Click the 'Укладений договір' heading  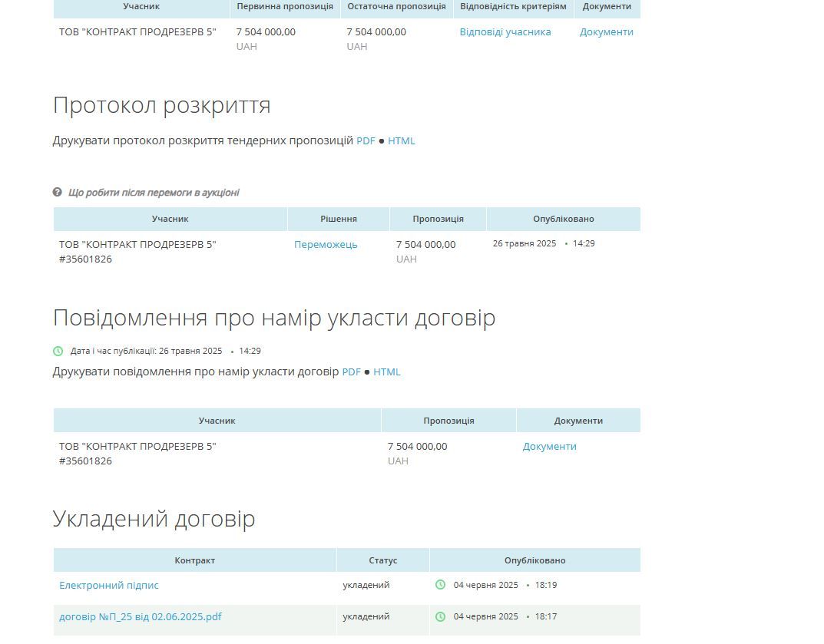154,519
